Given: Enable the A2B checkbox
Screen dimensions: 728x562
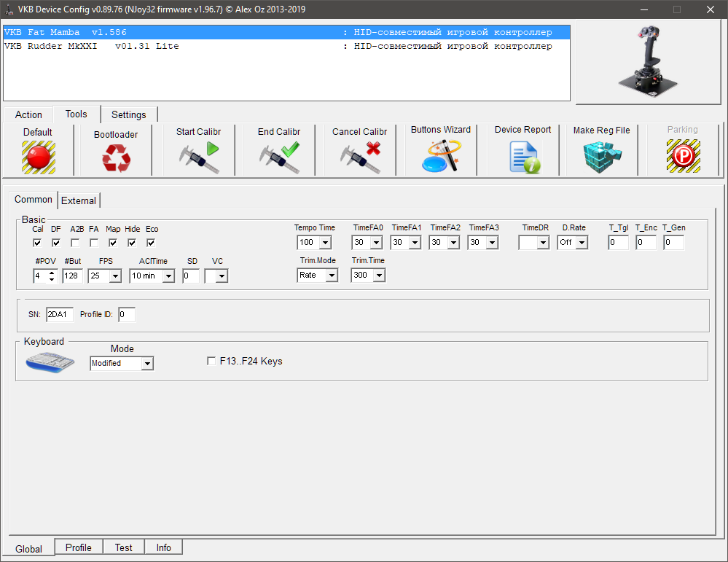Looking at the screenshot, I should coord(75,243).
